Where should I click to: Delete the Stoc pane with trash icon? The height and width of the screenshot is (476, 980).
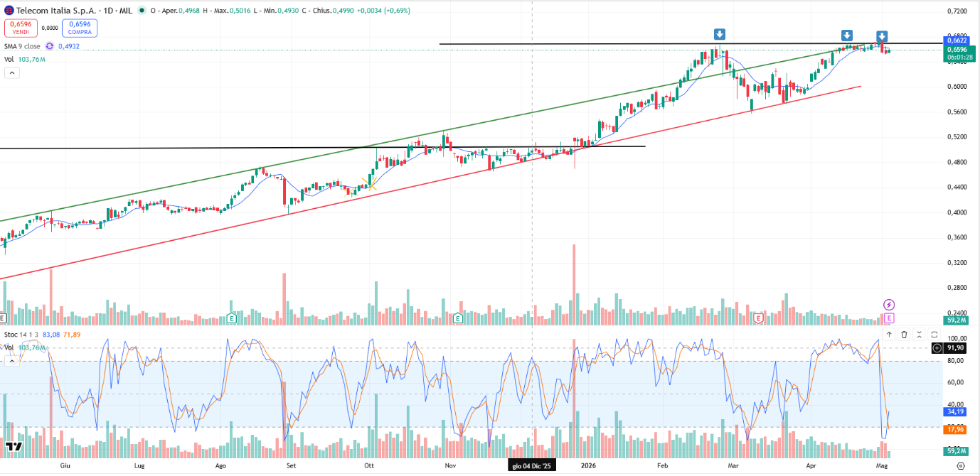tap(905, 334)
